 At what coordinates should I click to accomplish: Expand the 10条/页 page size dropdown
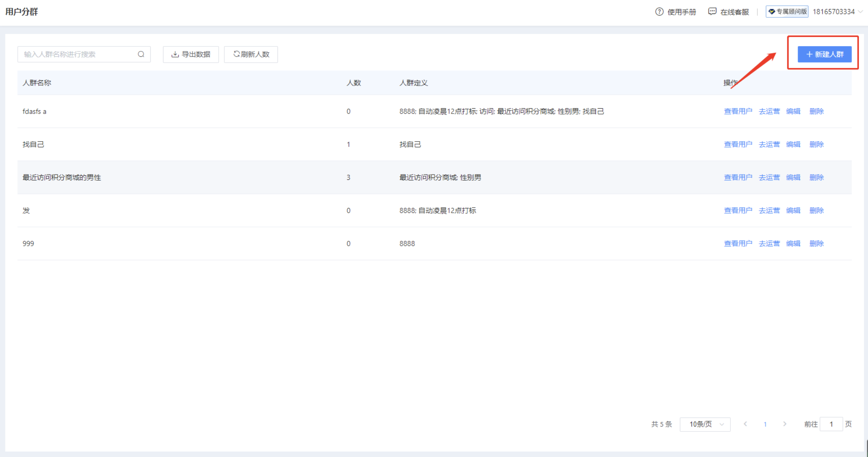705,424
